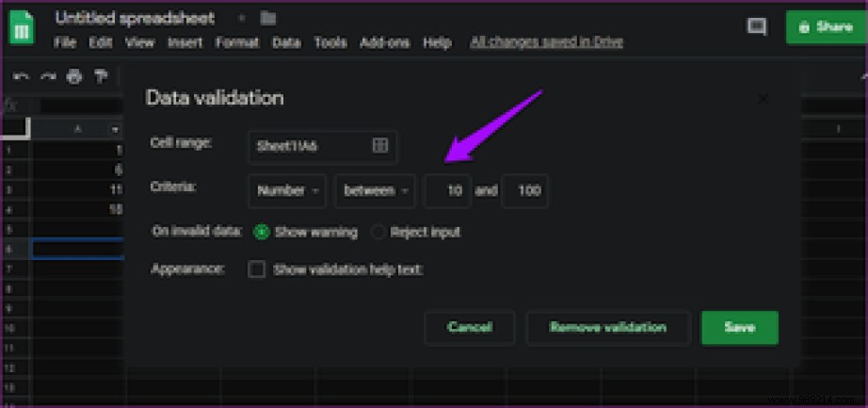Screen dimensions: 868x408
Task: Click the green Save button
Action: (740, 328)
